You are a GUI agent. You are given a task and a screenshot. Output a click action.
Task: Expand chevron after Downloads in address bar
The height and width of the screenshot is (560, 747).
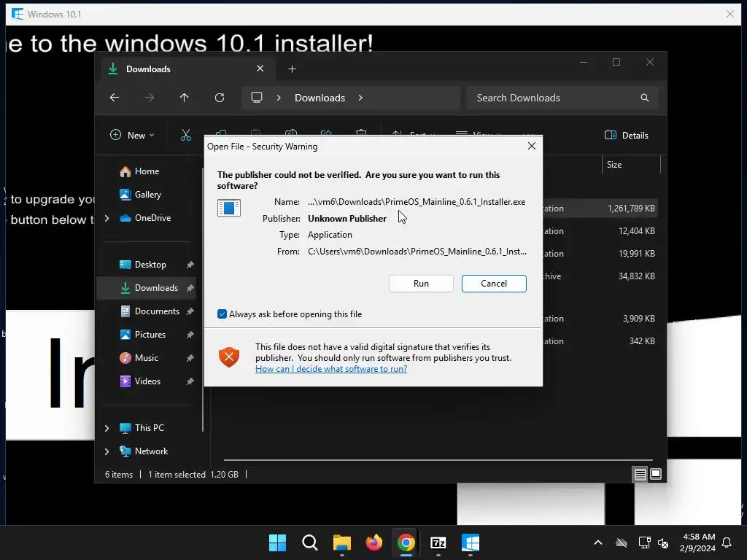(x=360, y=98)
